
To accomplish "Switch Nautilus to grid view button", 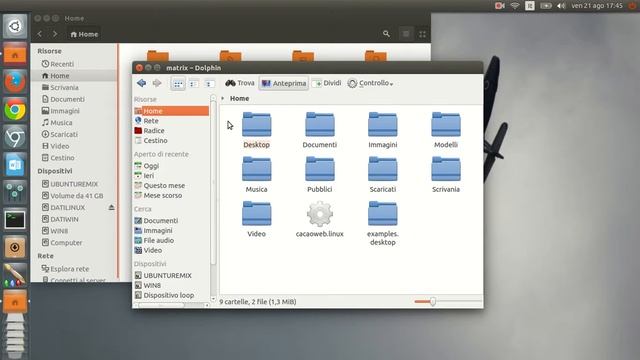I will click(422, 34).
